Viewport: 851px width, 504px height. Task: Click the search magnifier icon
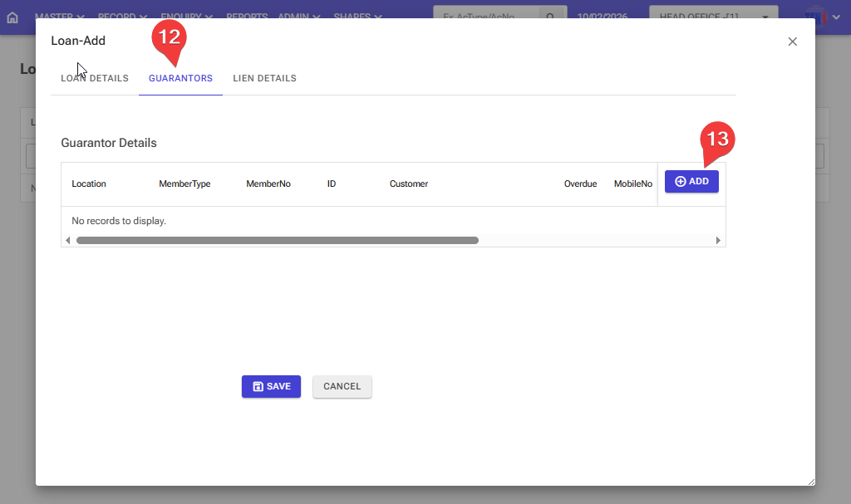click(x=550, y=17)
